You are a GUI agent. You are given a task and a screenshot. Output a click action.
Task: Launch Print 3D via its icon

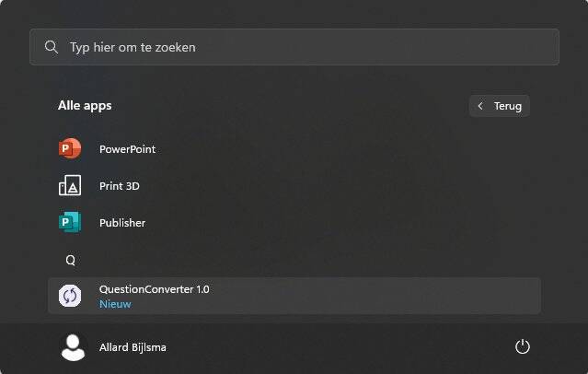tap(70, 185)
